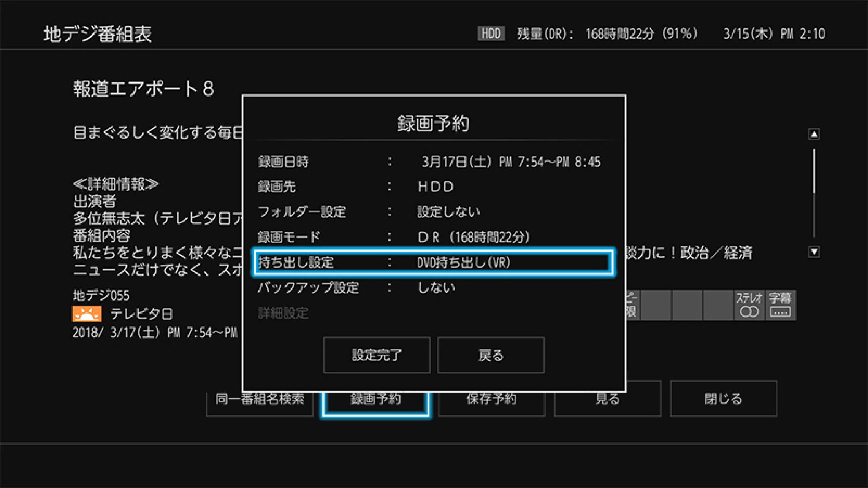Image resolution: width=868 pixels, height=488 pixels.
Task: Click the ステレオ audio indicator icon
Action: [748, 305]
